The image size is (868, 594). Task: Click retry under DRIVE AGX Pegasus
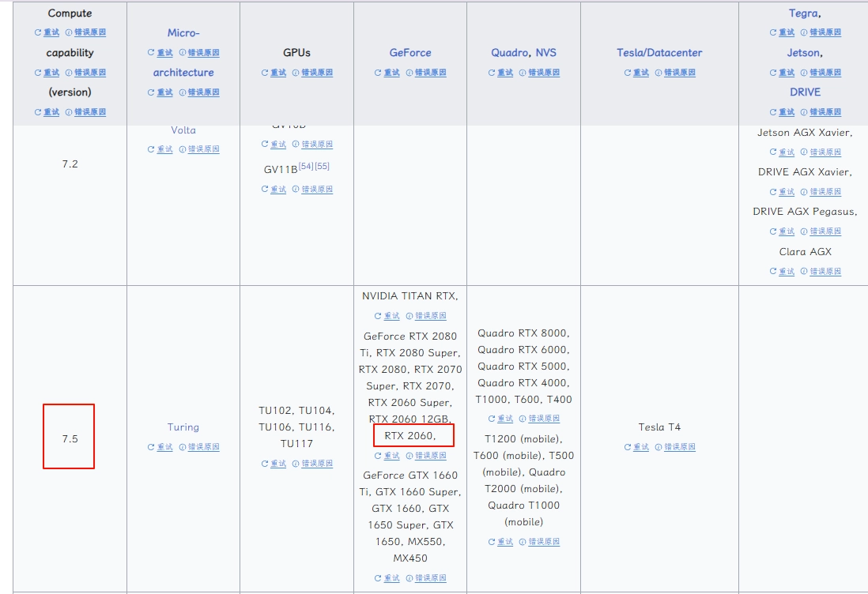[782, 231]
